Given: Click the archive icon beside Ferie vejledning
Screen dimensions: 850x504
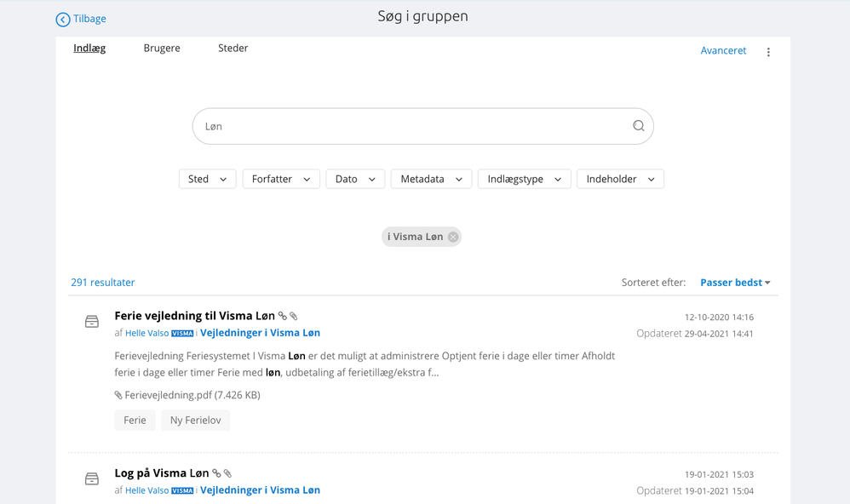Looking at the screenshot, I should point(92,322).
